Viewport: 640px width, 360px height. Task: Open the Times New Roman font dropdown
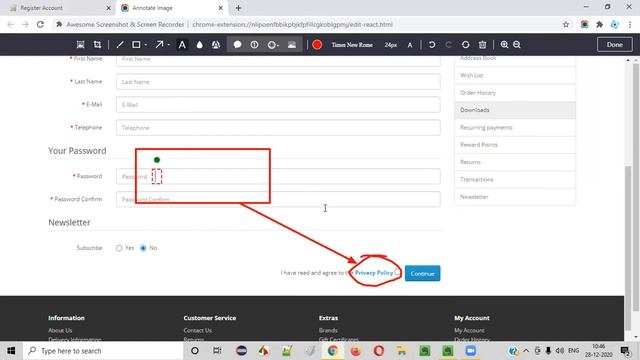point(352,45)
